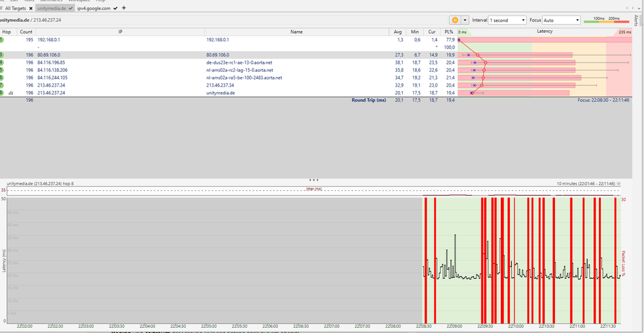The image size is (644, 333).
Task: Sort by the PL% column header
Action: pyautogui.click(x=449, y=32)
